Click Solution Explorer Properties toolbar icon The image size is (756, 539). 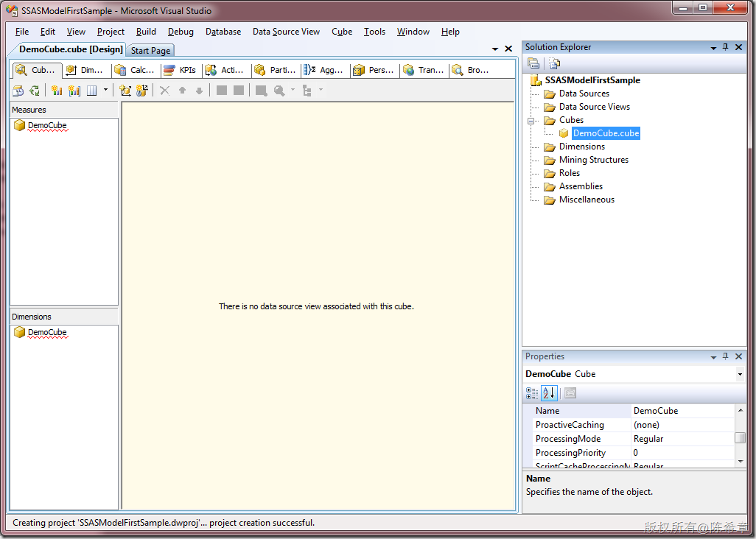tap(533, 63)
